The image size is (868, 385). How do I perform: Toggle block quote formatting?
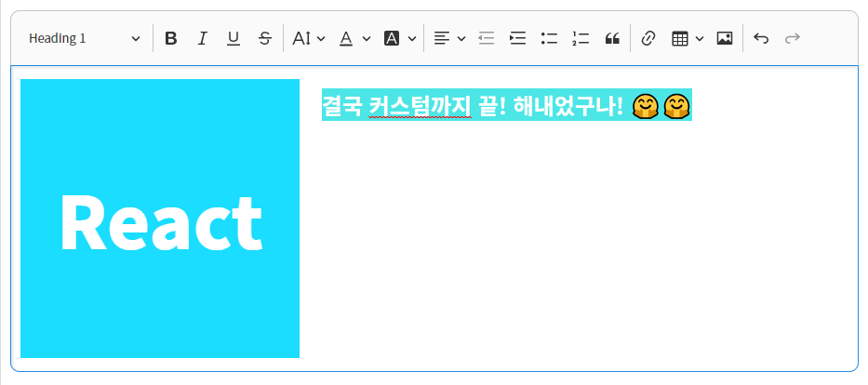click(612, 38)
